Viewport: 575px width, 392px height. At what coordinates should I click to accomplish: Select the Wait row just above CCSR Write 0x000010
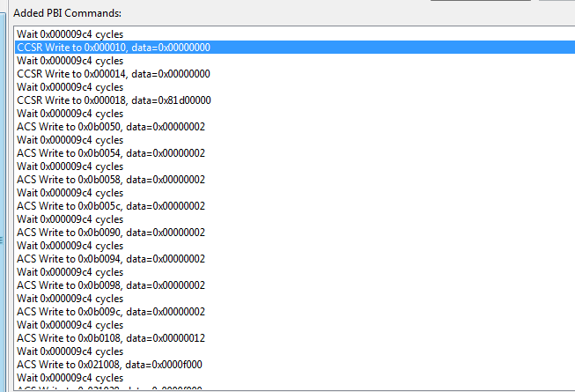[x=295, y=34]
